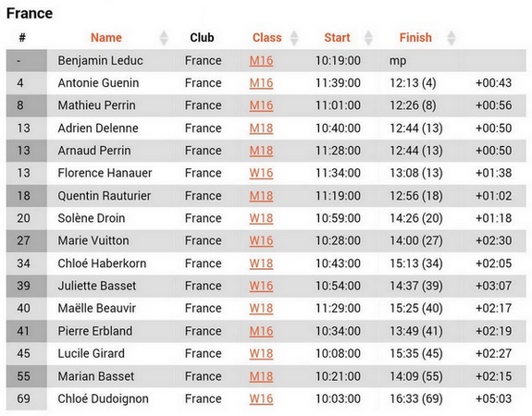Open W18 class link for Solène Droin

click(261, 218)
